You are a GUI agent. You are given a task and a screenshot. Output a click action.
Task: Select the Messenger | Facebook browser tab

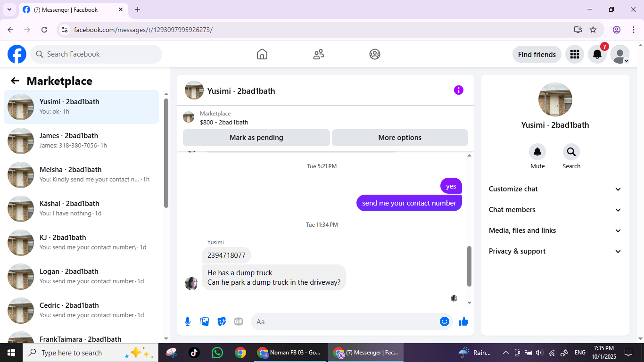[73, 9]
